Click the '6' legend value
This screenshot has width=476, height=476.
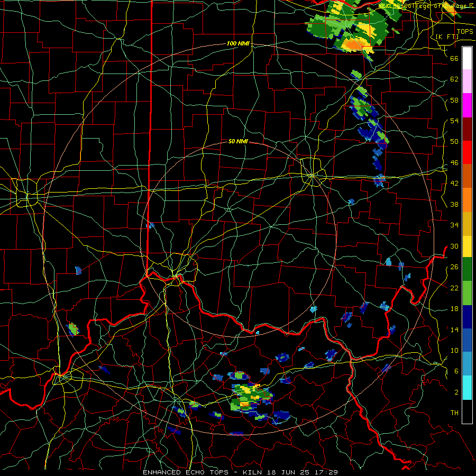coord(456,371)
